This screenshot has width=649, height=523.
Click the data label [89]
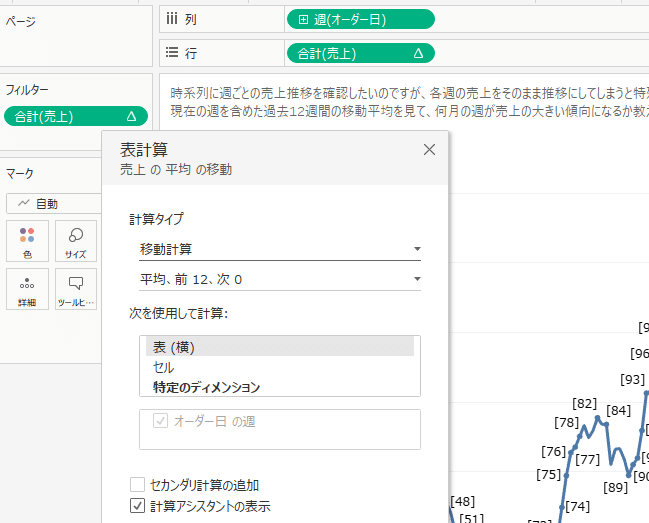point(615,487)
